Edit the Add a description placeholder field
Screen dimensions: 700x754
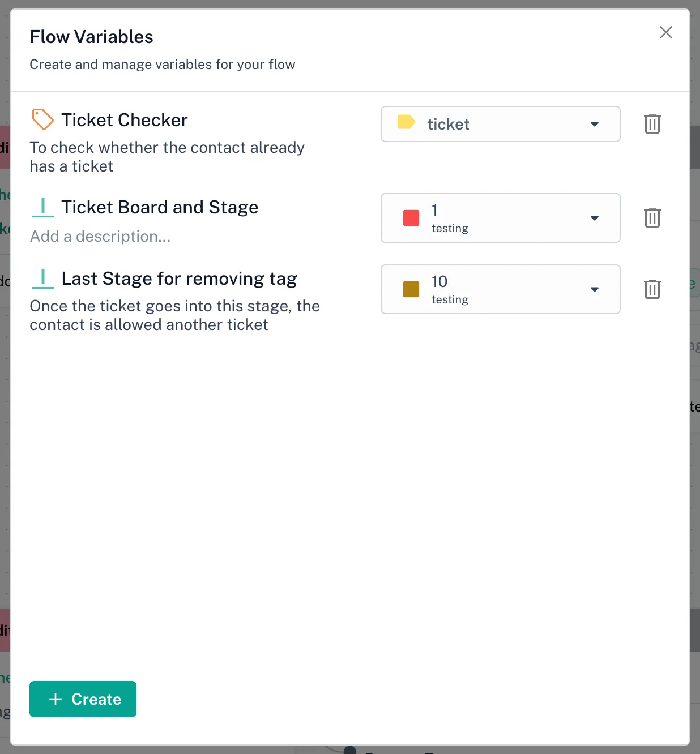click(x=100, y=236)
